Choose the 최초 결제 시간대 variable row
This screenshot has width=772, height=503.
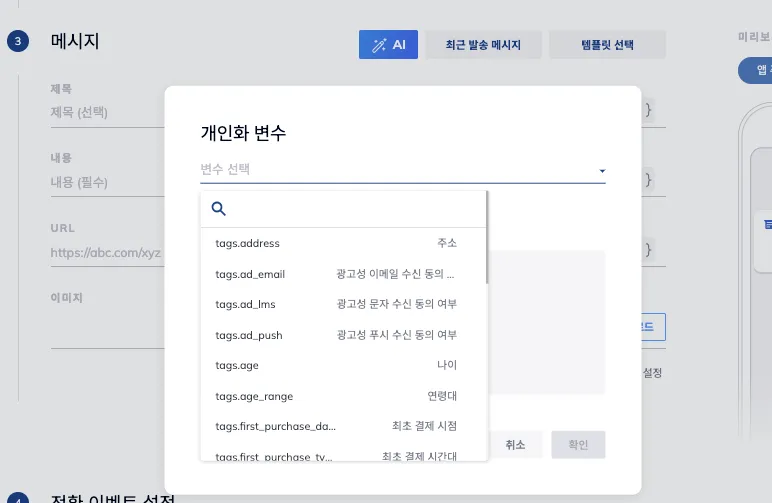coord(344,454)
